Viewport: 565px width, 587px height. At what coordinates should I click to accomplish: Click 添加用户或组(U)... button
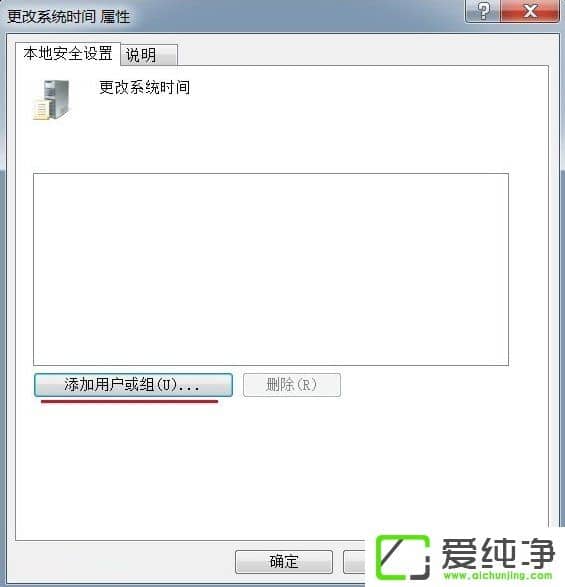133,385
